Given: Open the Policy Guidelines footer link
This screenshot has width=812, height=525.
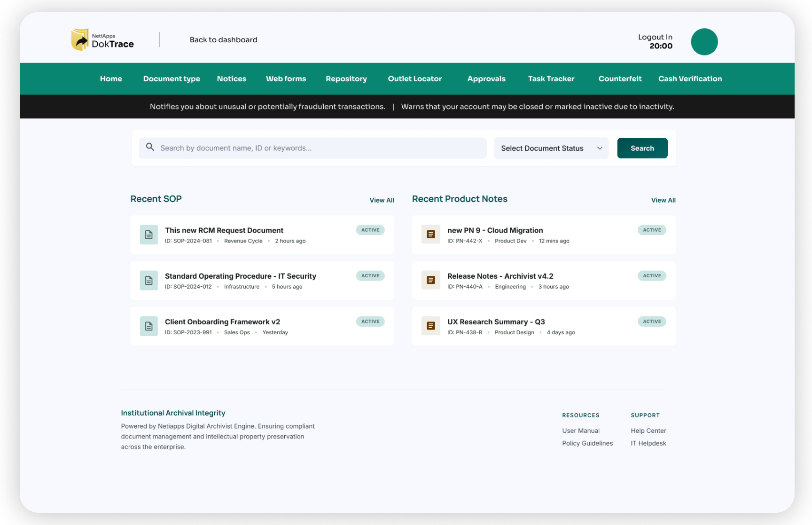Looking at the screenshot, I should [x=587, y=443].
